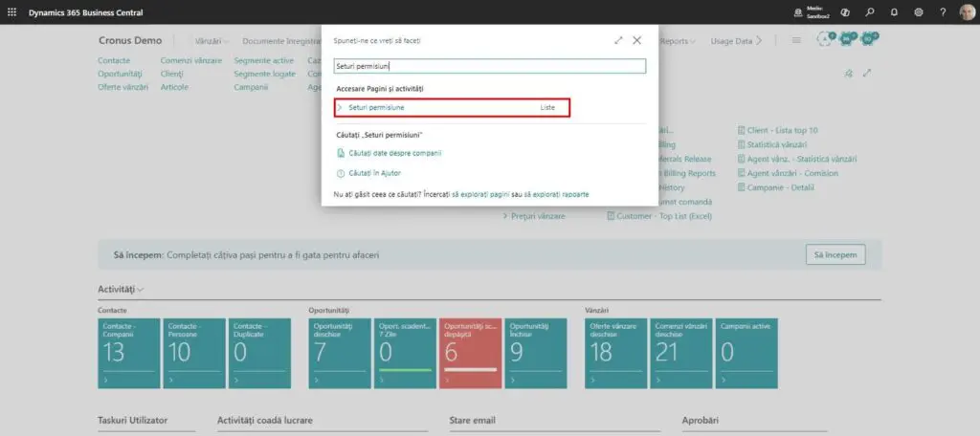Open the Oport. scadente 7 Zile tile

tap(405, 354)
